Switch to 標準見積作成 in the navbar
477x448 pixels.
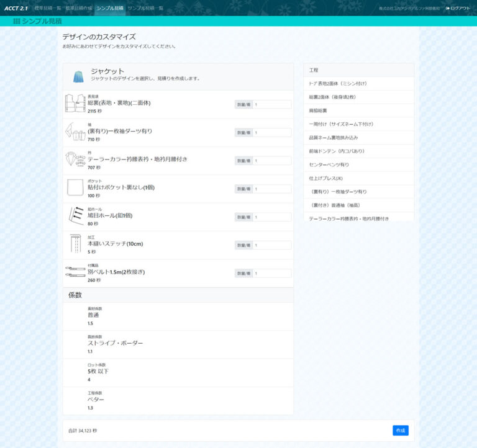tap(79, 8)
